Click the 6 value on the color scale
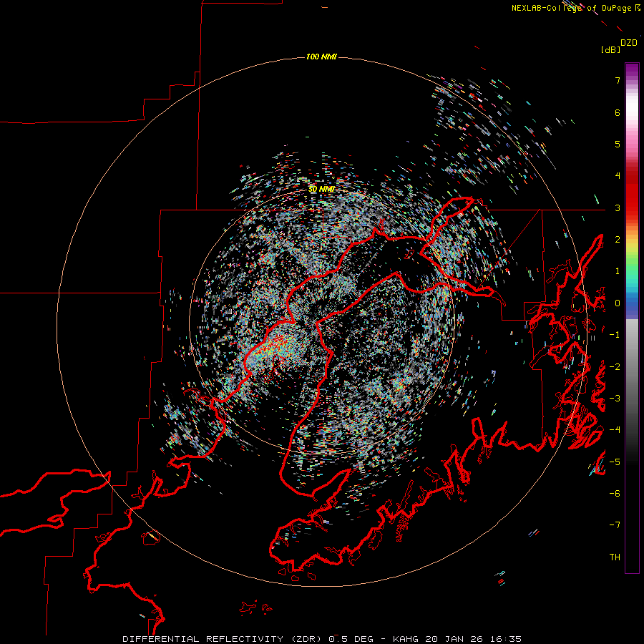Screen dimensions: 644x644 618,112
